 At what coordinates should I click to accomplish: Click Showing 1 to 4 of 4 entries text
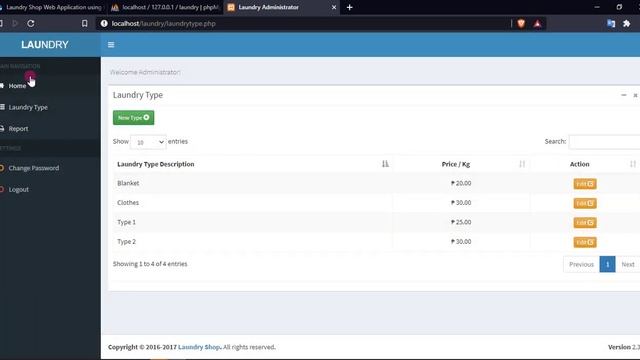[150, 264]
